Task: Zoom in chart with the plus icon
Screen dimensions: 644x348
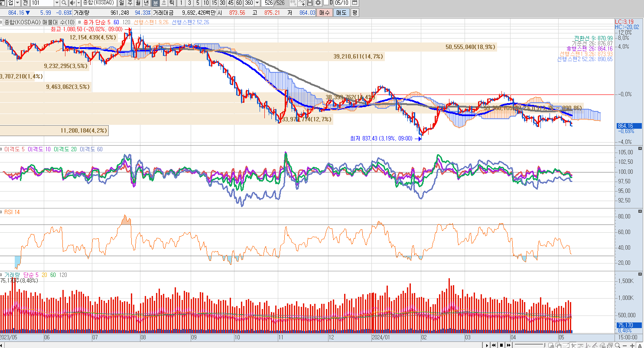Action: click(x=632, y=345)
